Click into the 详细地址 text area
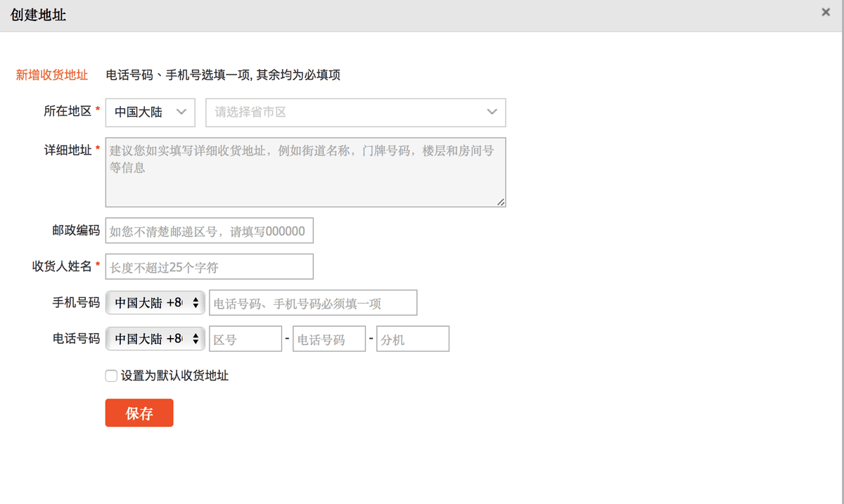 305,172
